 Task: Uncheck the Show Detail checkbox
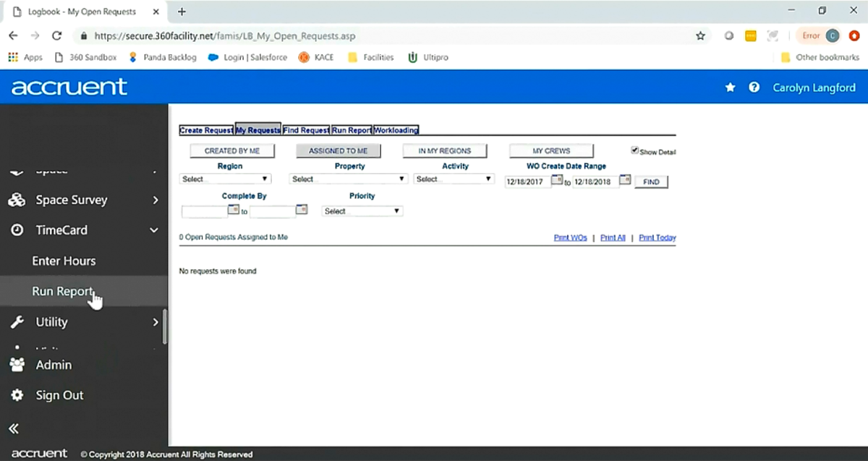(634, 150)
